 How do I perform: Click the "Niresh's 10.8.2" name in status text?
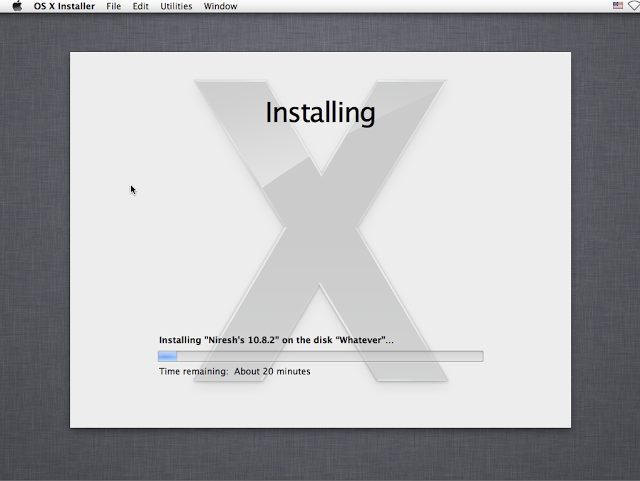pos(241,340)
